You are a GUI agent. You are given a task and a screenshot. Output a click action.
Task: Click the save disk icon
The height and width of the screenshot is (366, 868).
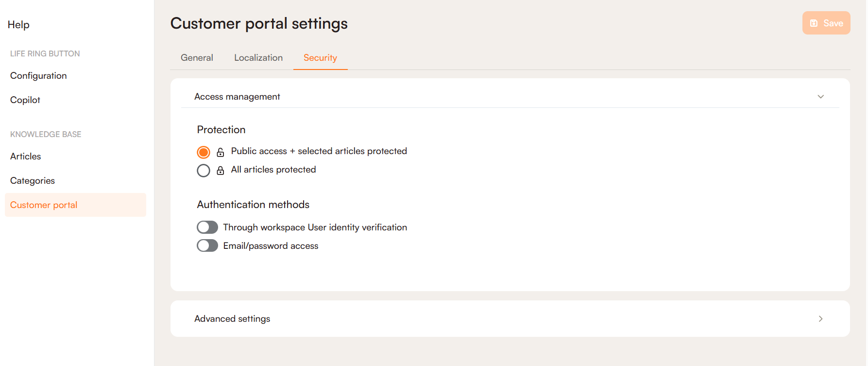click(x=814, y=23)
